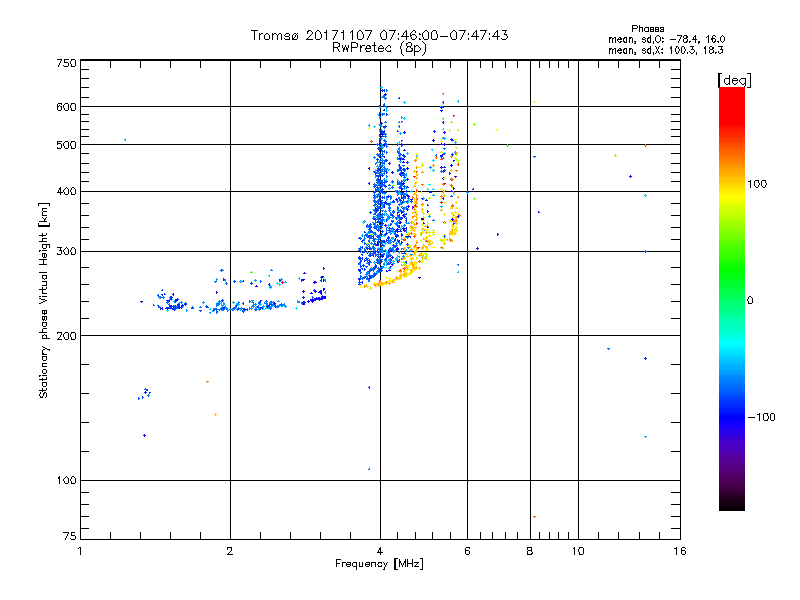800x600 pixels.
Task: Click the x-axis tick label '16'
Action: (680, 551)
